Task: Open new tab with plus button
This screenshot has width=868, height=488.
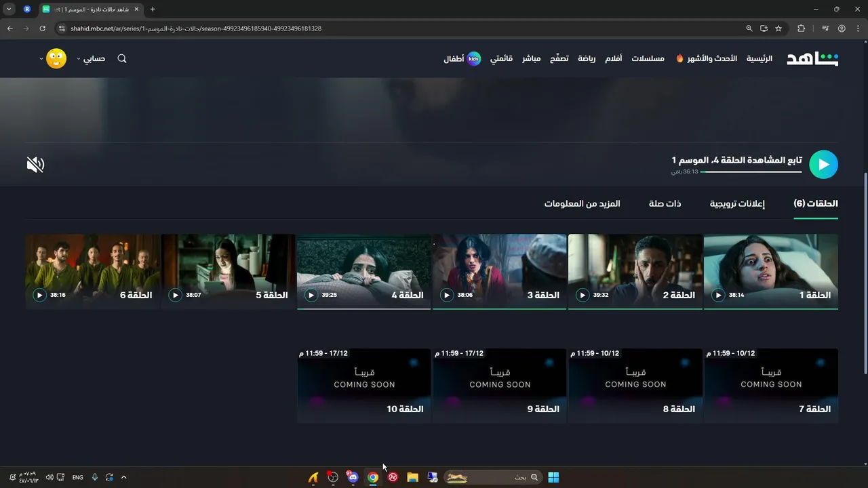Action: click(x=153, y=9)
